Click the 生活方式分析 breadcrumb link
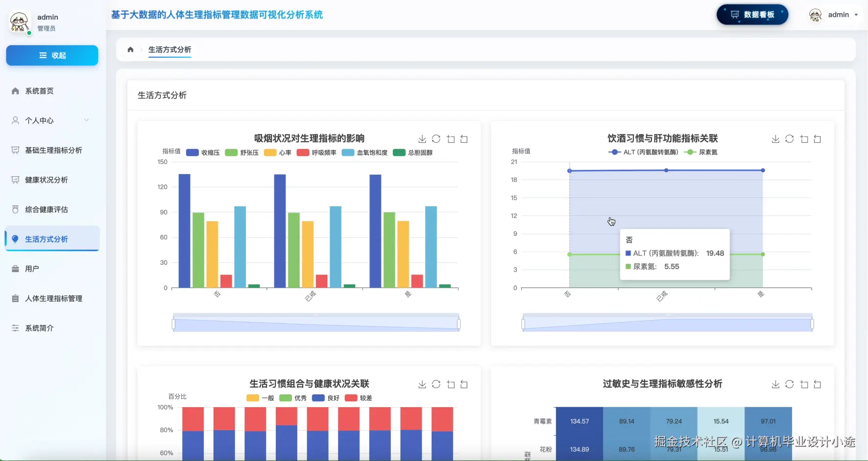The height and width of the screenshot is (461, 868). (x=169, y=49)
